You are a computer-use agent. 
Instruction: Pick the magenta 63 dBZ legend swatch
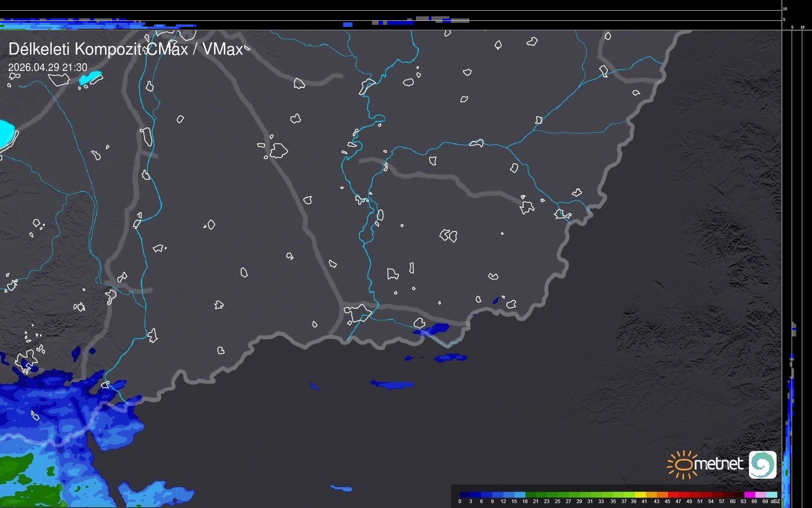click(750, 495)
